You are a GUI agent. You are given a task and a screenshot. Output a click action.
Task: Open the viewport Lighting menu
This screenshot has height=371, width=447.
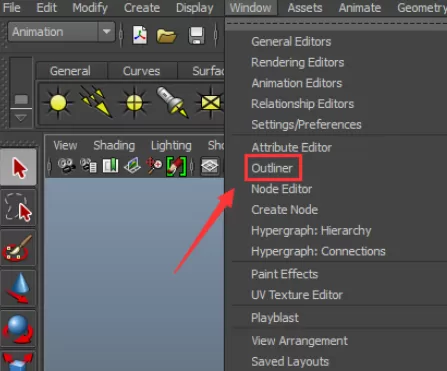click(x=171, y=145)
